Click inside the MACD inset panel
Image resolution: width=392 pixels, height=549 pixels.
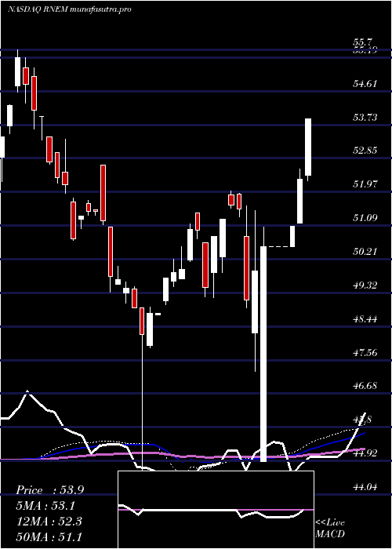(x=216, y=510)
